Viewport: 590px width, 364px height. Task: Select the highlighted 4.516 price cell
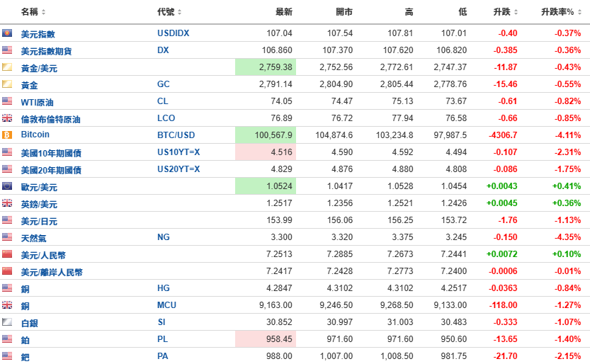pyautogui.click(x=266, y=152)
